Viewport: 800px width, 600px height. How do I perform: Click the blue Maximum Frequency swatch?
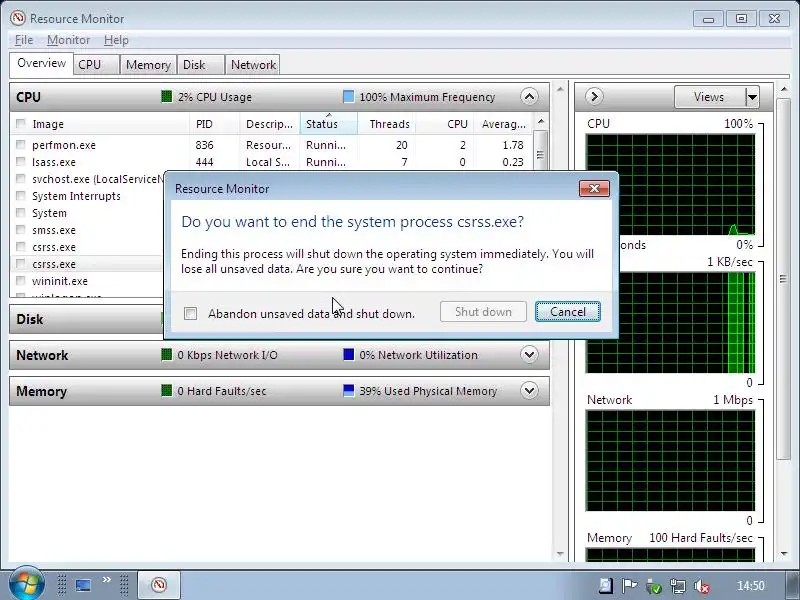point(348,96)
